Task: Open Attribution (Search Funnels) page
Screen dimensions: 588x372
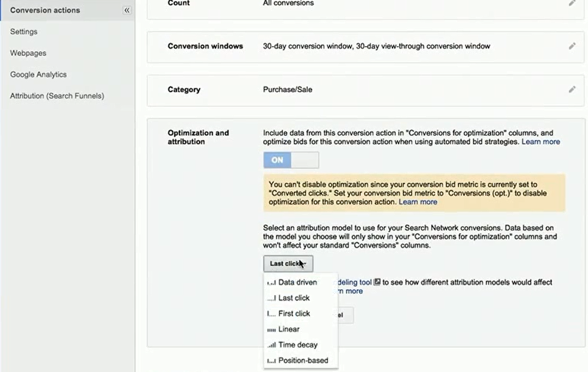Action: coord(57,96)
